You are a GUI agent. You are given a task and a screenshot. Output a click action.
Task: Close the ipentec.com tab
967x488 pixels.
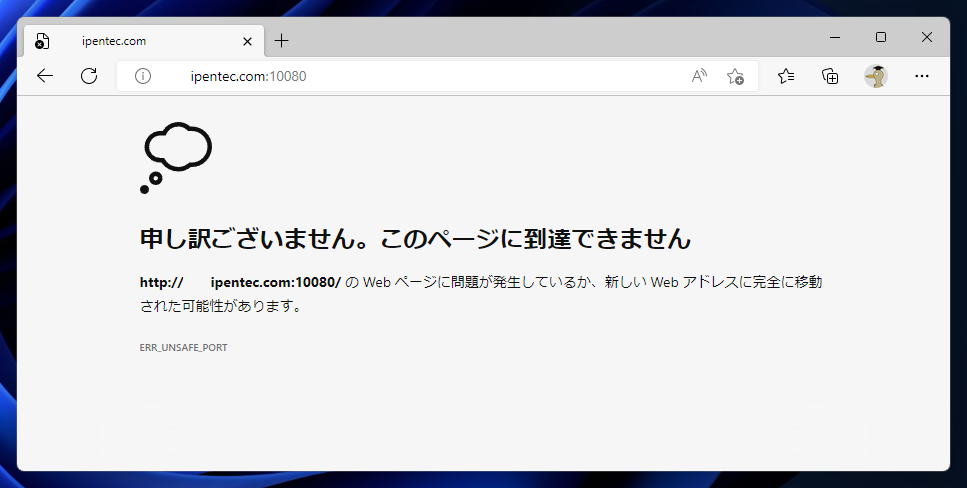[247, 41]
